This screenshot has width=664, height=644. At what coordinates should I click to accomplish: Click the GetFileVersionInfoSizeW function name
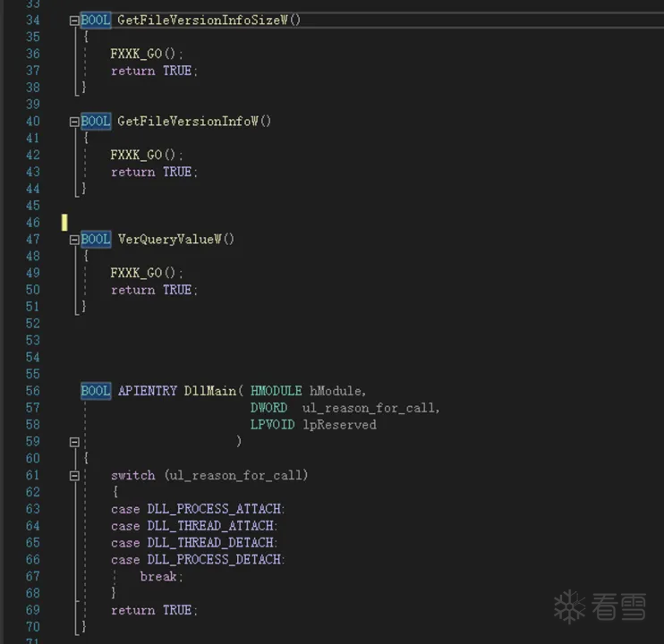pos(202,20)
